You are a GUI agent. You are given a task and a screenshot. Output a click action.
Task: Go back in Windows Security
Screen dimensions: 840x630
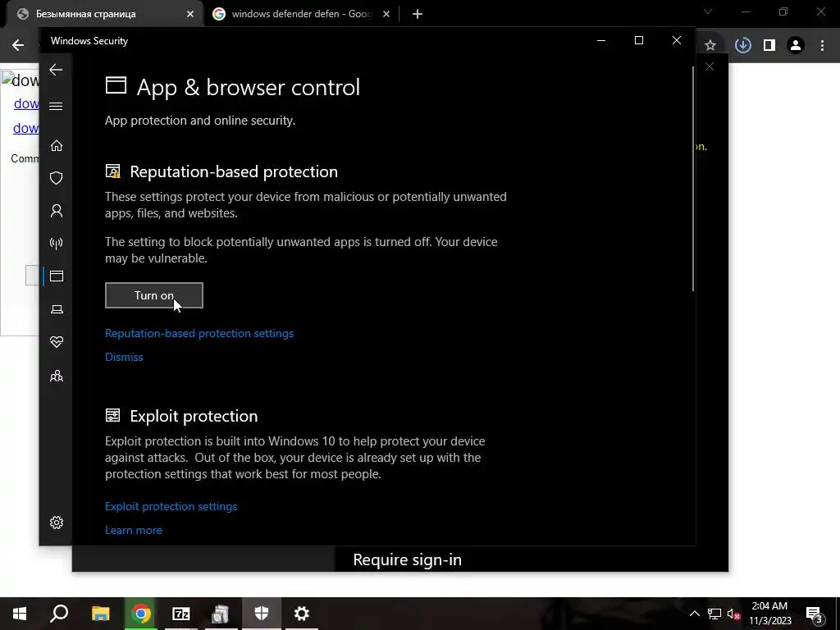(x=56, y=70)
